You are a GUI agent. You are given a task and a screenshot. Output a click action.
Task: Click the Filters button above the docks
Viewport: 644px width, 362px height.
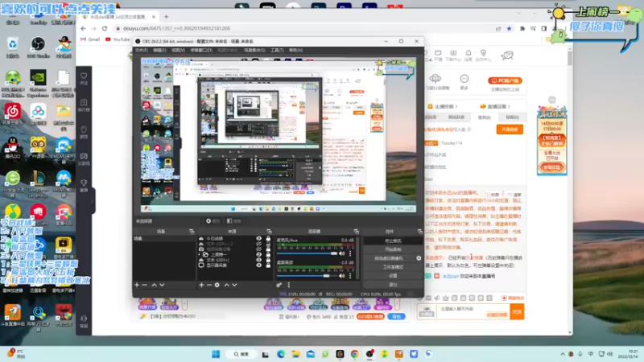point(233,220)
